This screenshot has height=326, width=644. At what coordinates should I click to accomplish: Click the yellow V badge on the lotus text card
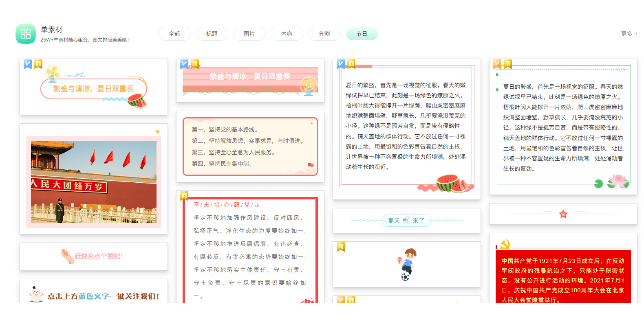[x=497, y=64]
